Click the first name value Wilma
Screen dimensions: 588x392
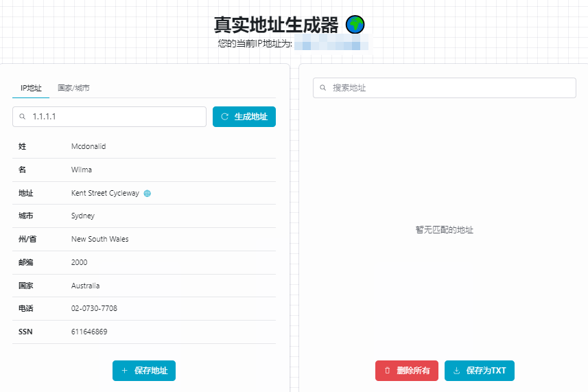(82, 170)
